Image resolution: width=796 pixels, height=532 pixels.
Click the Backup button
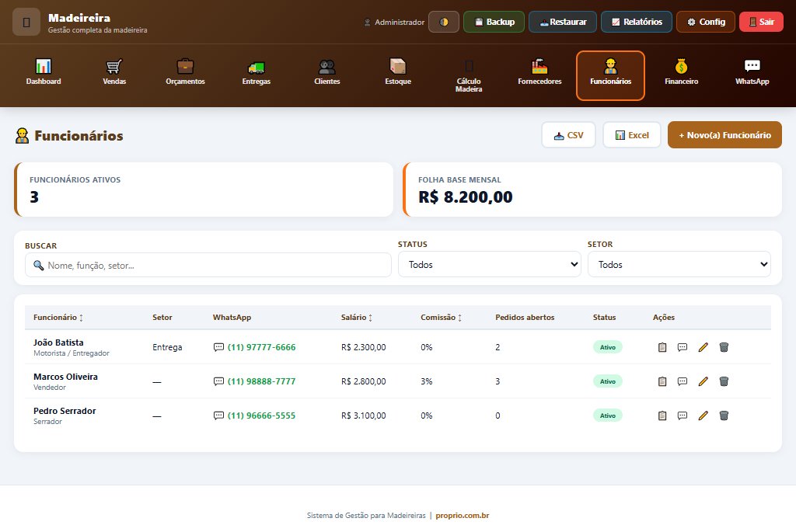point(494,22)
